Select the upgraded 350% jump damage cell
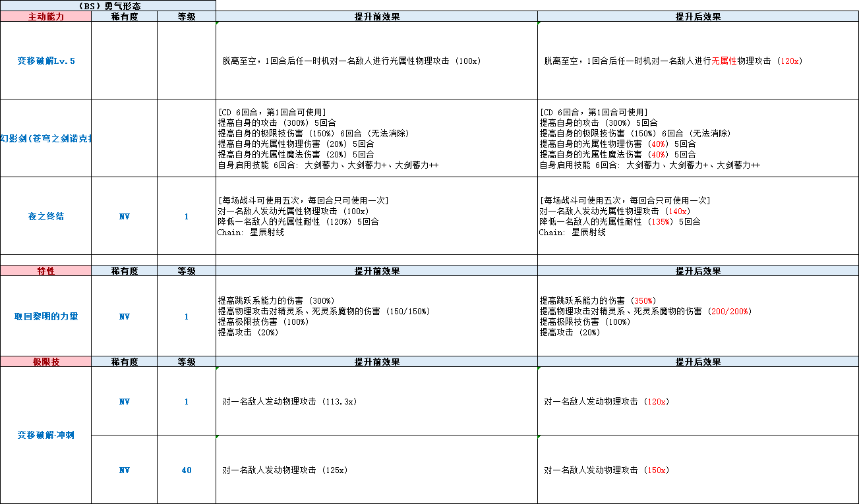The image size is (859, 504). pyautogui.click(x=698, y=316)
